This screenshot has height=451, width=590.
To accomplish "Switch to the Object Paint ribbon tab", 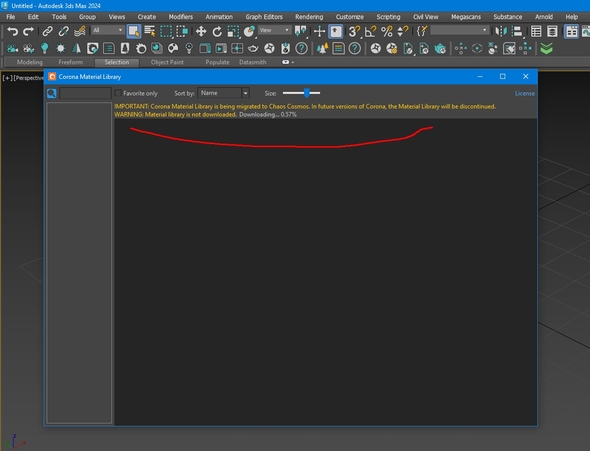I will (167, 62).
